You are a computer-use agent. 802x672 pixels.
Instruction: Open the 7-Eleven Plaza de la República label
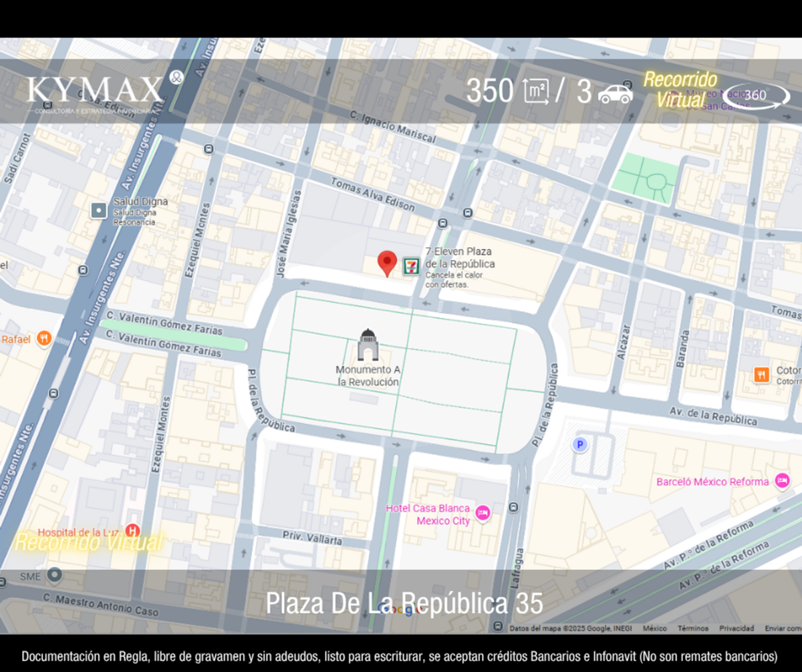tap(460, 257)
